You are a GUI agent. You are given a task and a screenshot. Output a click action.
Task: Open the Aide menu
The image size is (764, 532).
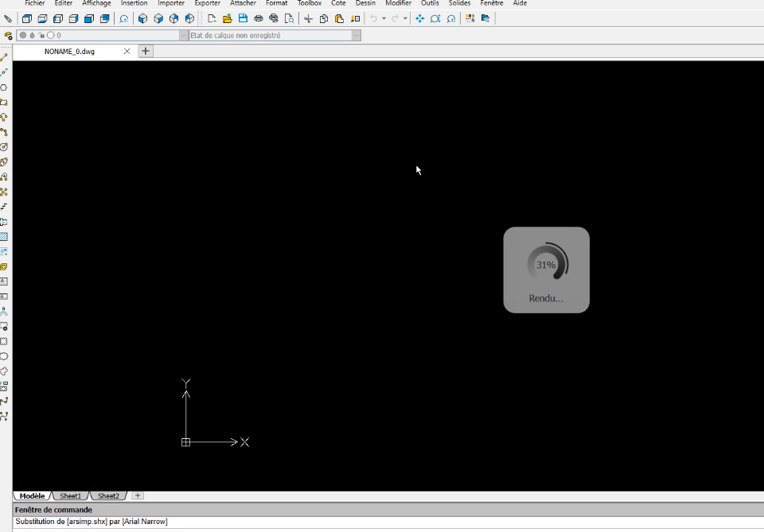pyautogui.click(x=520, y=3)
